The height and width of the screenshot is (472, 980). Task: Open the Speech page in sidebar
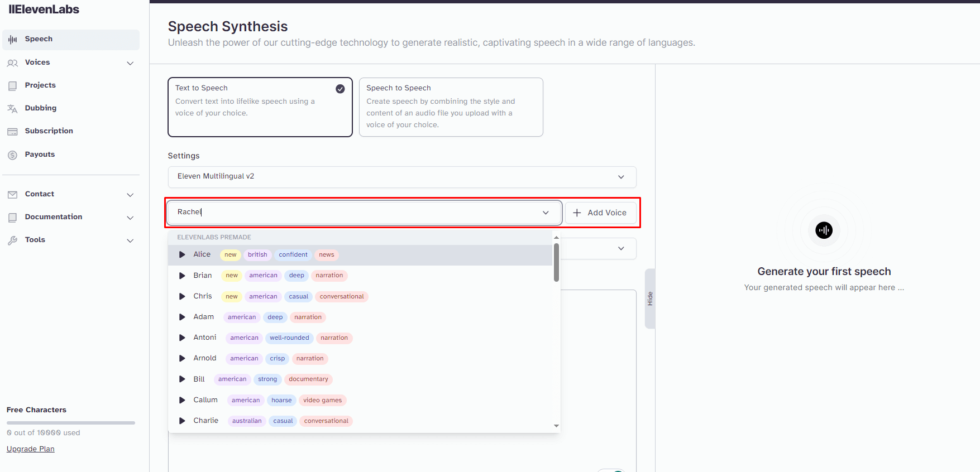point(71,40)
